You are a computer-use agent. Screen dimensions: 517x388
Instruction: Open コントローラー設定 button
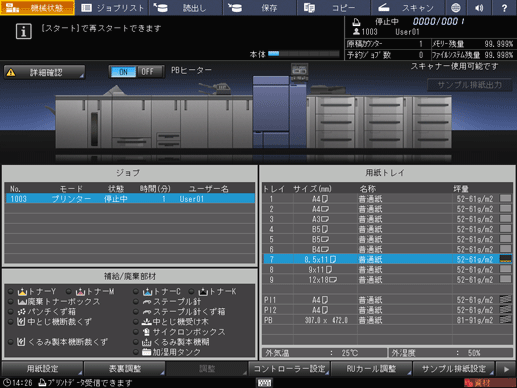[x=289, y=369]
